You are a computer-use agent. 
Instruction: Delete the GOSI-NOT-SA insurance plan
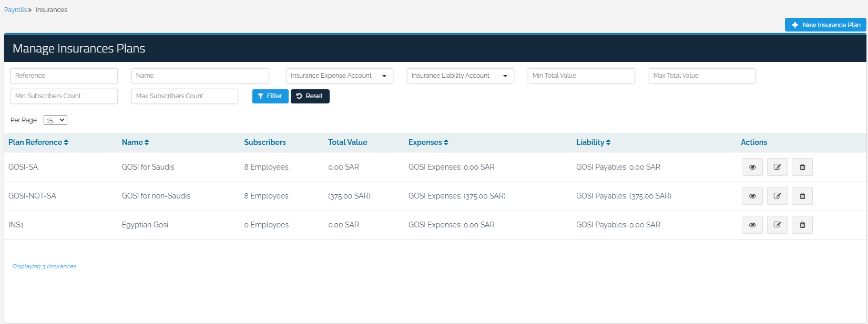[802, 196]
